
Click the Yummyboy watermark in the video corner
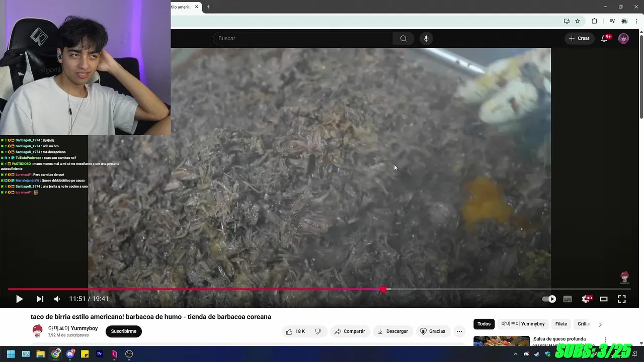pos(624,278)
